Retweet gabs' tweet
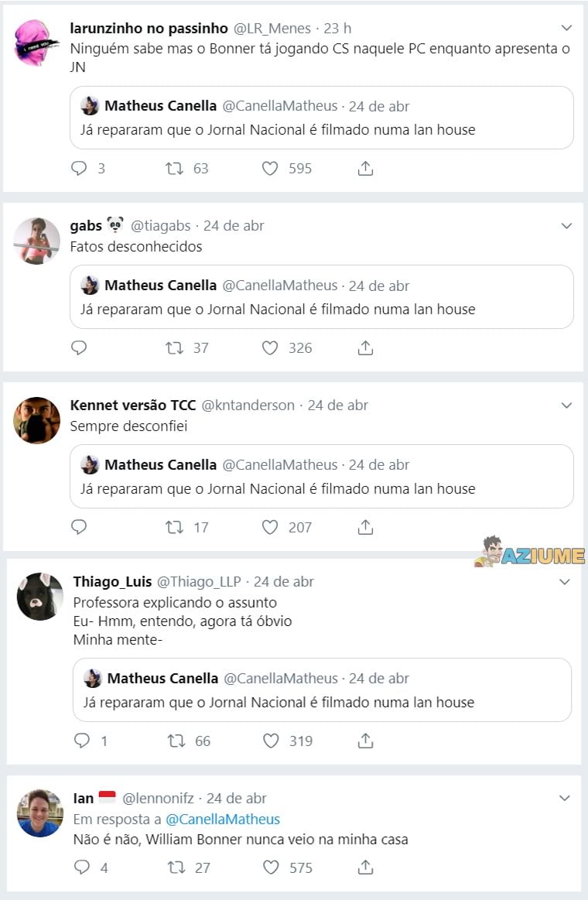588x900 pixels. coord(176,347)
